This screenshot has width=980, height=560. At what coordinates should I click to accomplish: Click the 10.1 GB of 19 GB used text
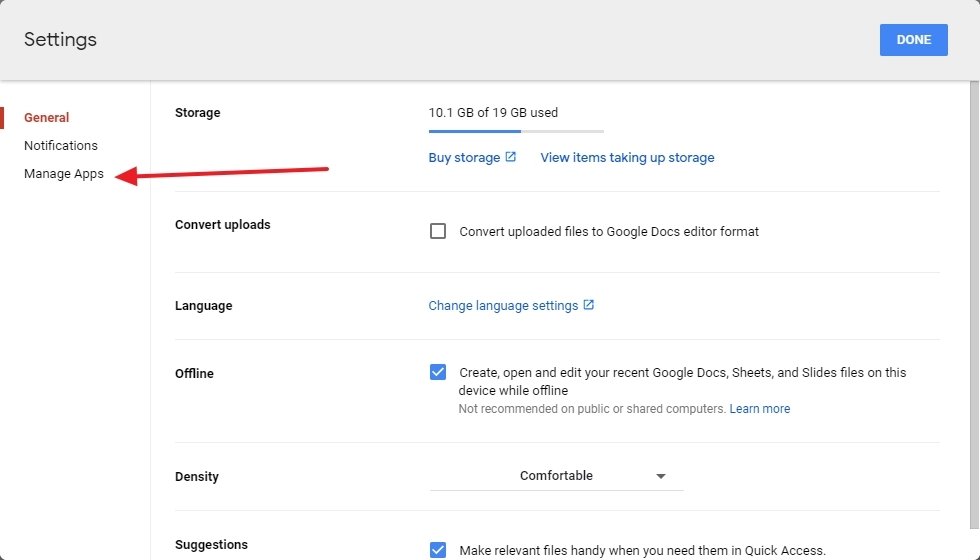(x=493, y=112)
